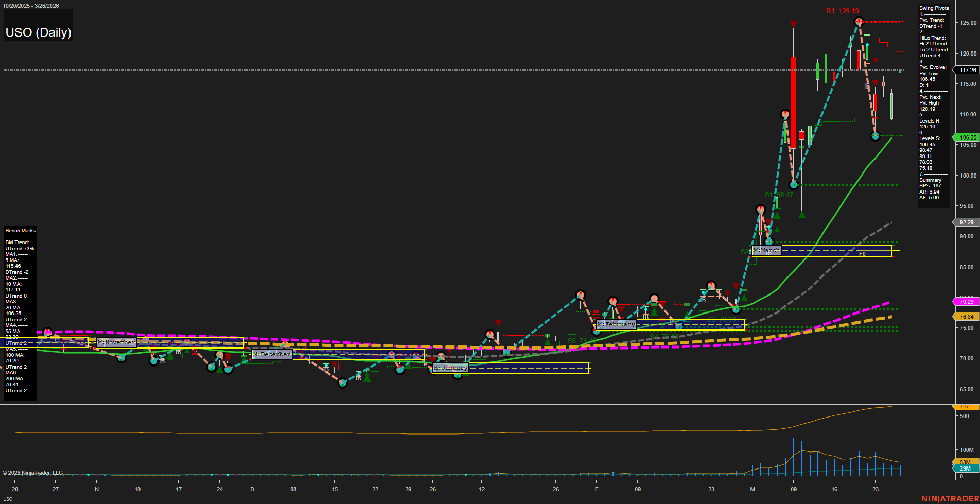
Task: Toggle the 117.26 price marker on the axis
Action: pyautogui.click(x=966, y=69)
